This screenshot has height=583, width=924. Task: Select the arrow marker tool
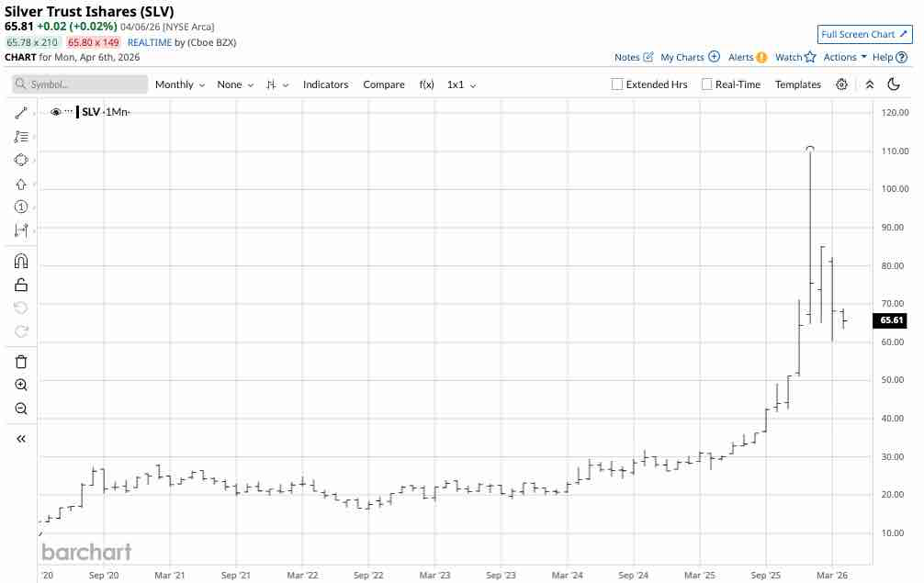(21, 185)
